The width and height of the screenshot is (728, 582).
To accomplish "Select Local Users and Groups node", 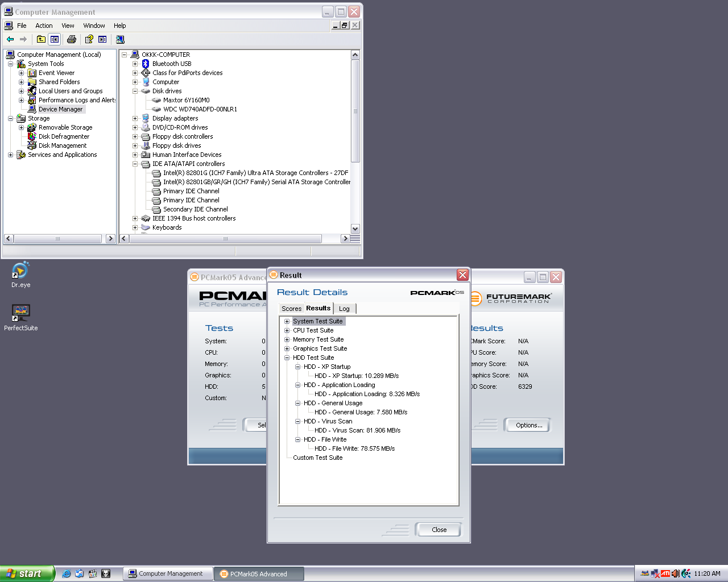I will pos(71,91).
